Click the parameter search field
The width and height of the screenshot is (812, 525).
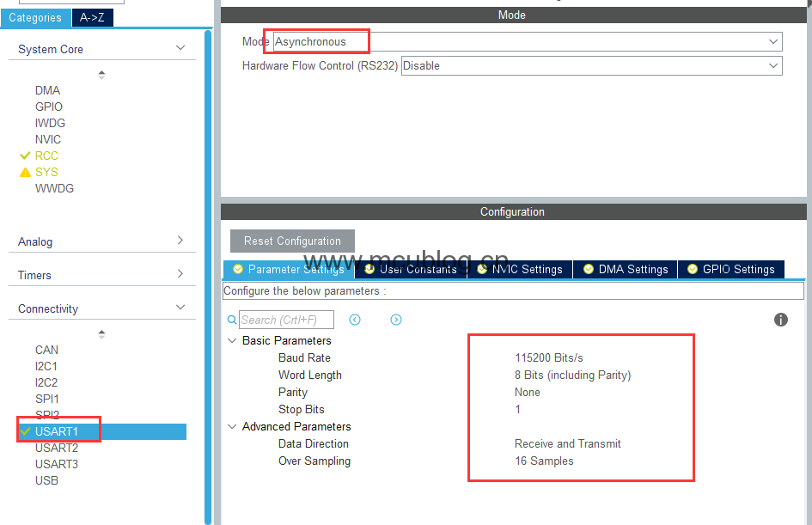tap(286, 320)
